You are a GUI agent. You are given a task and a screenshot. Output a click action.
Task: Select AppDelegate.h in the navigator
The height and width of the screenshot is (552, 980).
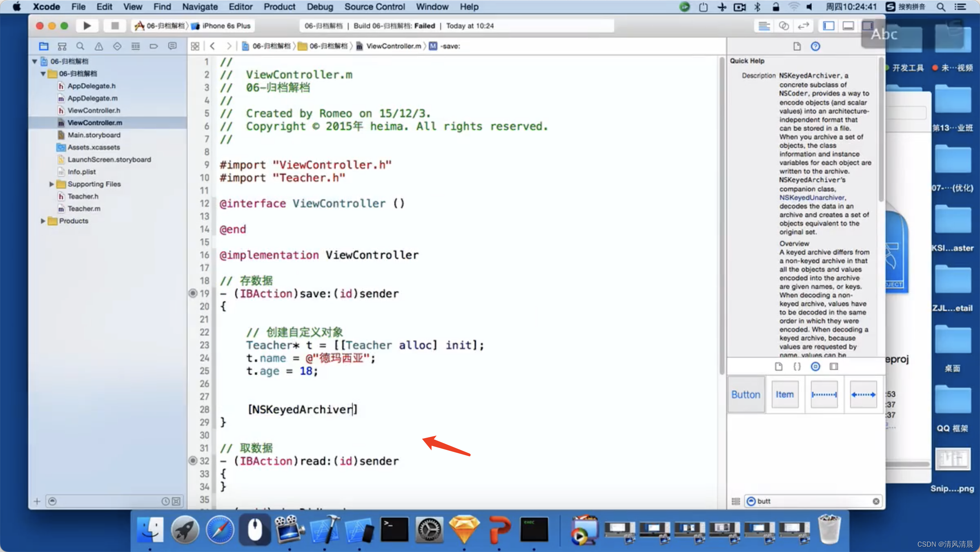click(91, 86)
